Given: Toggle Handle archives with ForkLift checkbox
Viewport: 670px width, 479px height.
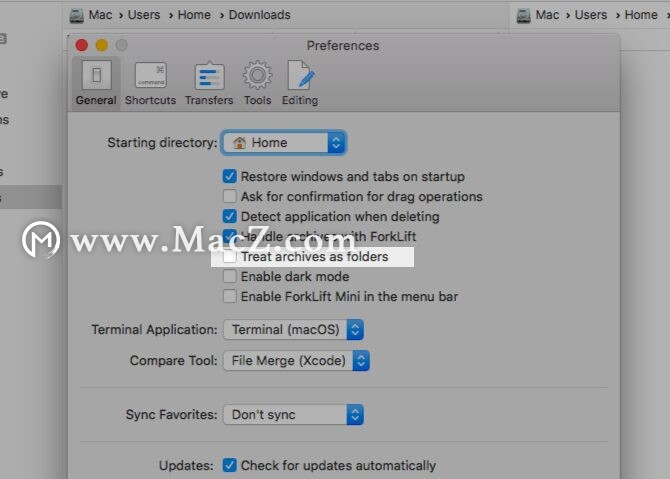Looking at the screenshot, I should pyautogui.click(x=229, y=236).
